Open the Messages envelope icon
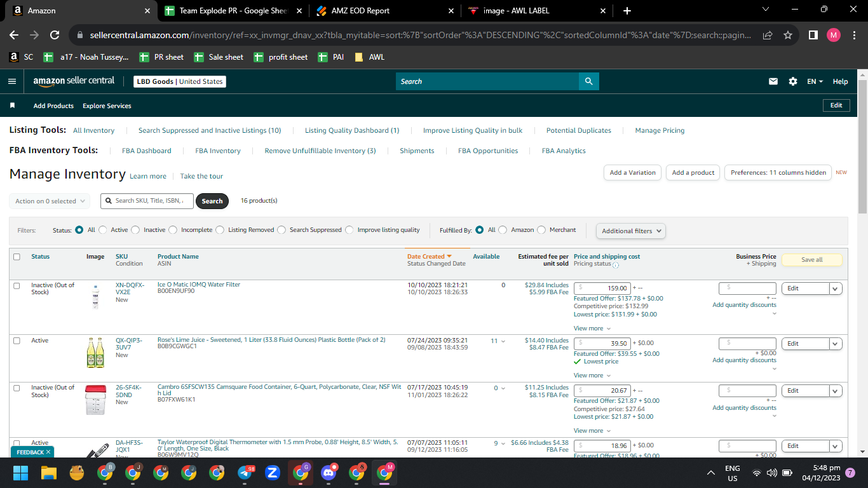The height and width of the screenshot is (488, 868). coord(773,81)
